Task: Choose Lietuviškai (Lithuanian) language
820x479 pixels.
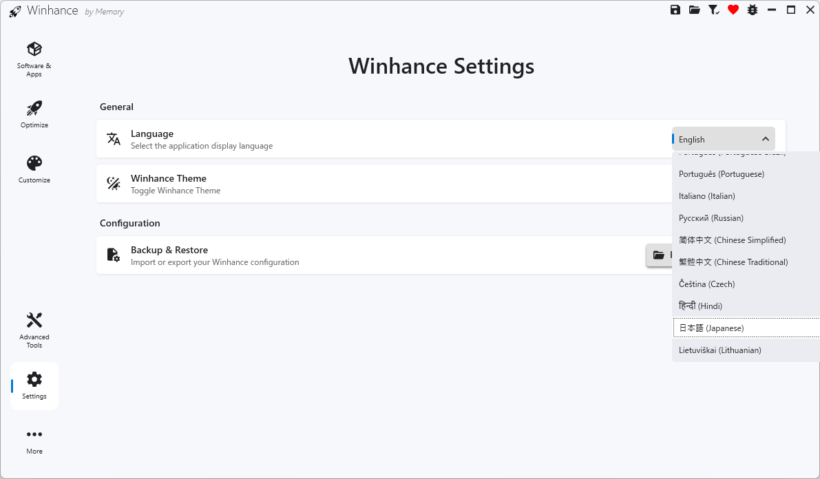Action: tap(746, 350)
